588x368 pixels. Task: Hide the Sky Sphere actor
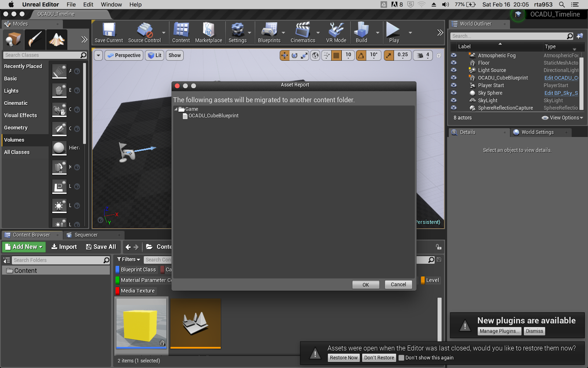[454, 93]
